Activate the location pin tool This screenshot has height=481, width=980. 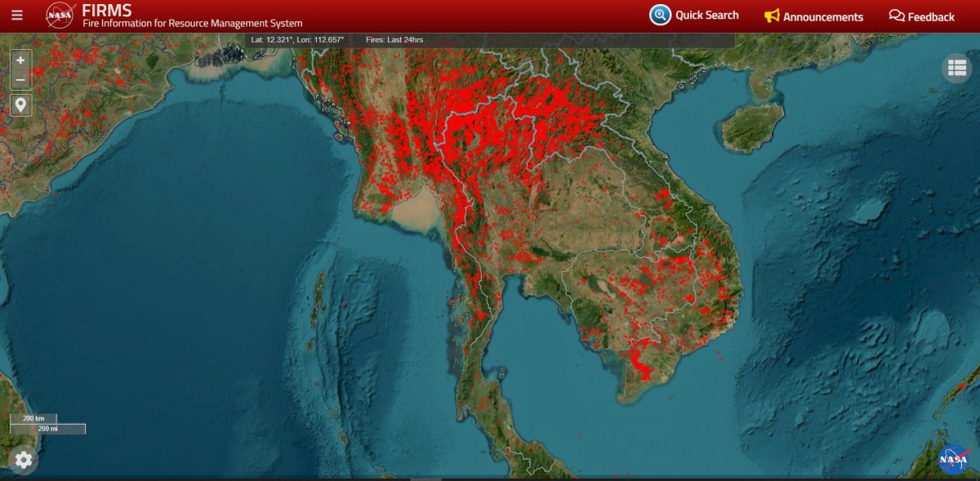(x=20, y=105)
